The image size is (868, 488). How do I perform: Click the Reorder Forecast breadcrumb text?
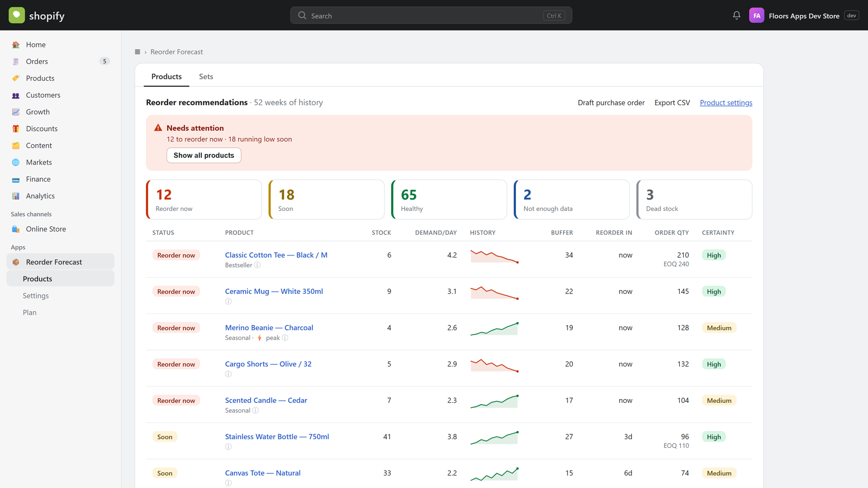(x=177, y=52)
